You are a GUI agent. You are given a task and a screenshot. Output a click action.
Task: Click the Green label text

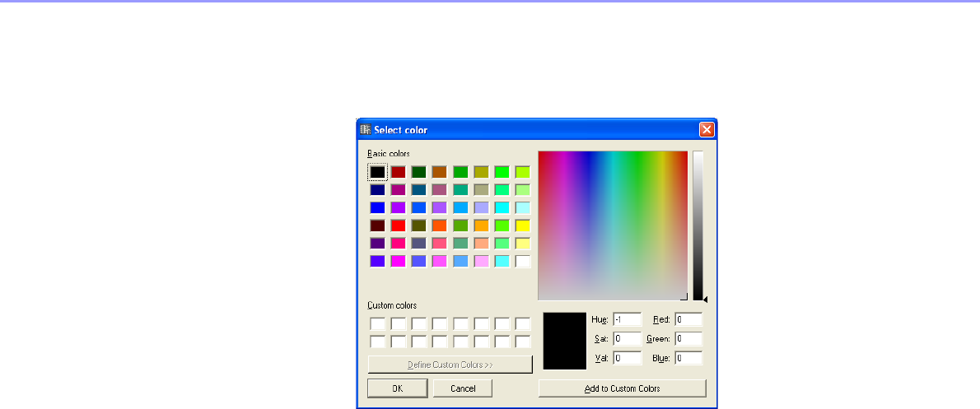click(658, 339)
